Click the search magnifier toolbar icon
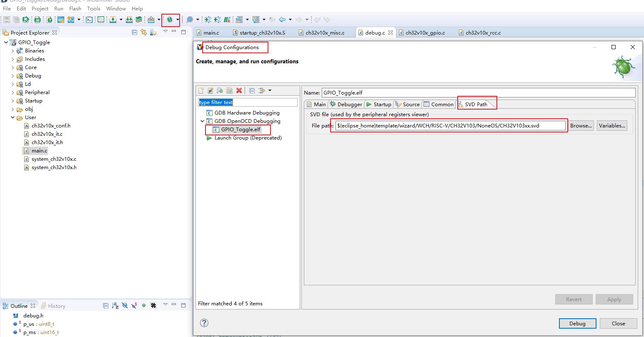644x337 pixels. [x=190, y=20]
